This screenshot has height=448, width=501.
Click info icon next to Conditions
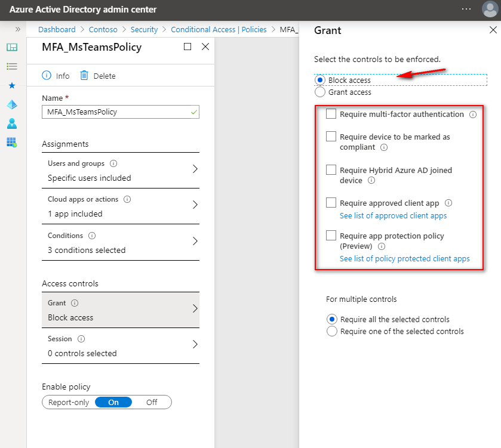click(x=92, y=236)
